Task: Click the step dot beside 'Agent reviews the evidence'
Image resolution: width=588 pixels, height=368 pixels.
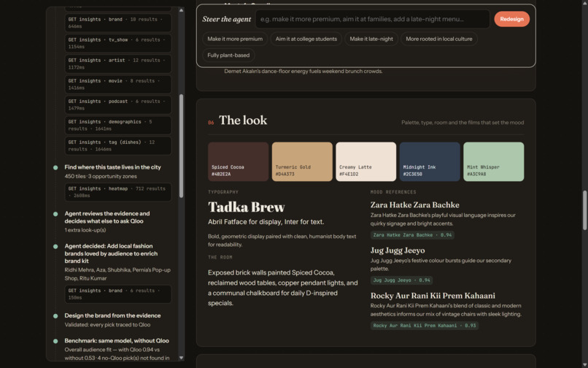Action: 55,214
